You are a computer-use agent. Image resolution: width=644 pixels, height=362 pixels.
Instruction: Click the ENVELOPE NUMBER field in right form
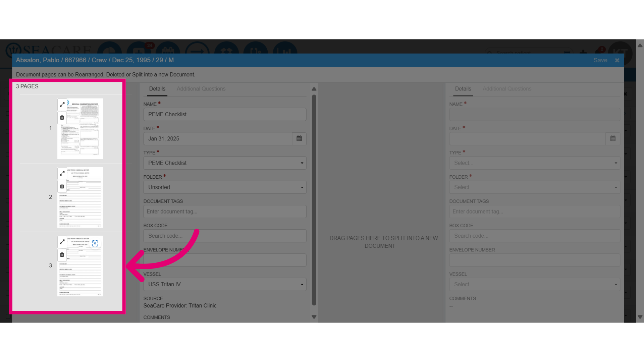pos(535,260)
